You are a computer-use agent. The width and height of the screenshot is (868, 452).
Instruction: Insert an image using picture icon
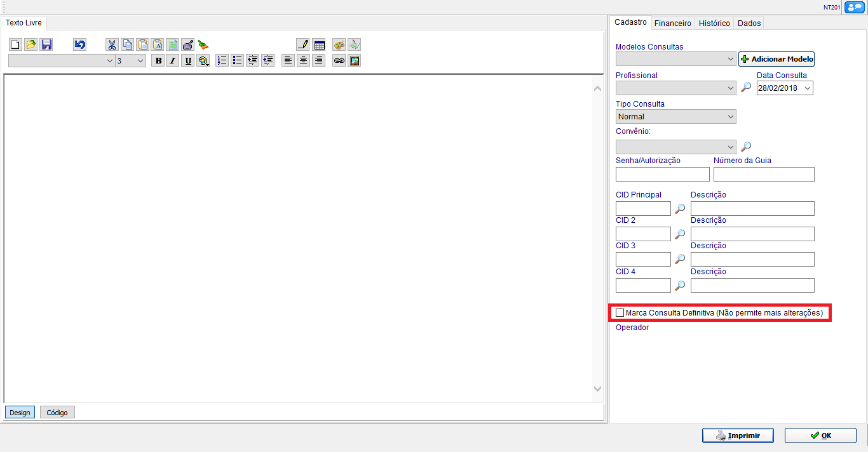pyautogui.click(x=355, y=61)
